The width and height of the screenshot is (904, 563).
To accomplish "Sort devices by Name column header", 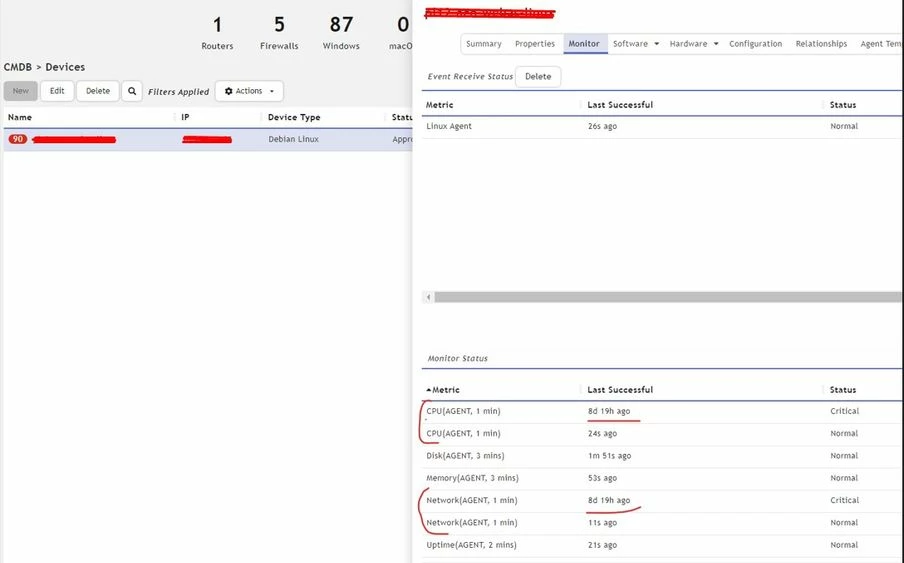I will (20, 117).
